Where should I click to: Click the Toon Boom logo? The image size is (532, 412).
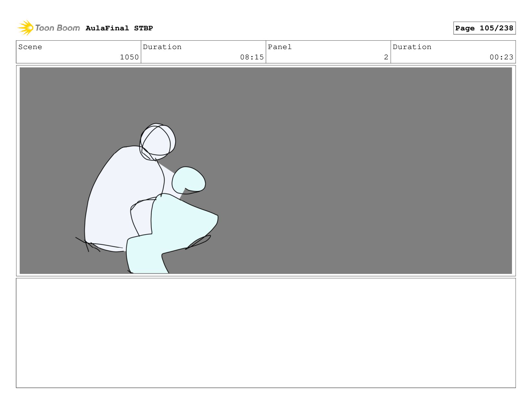pyautogui.click(x=48, y=28)
